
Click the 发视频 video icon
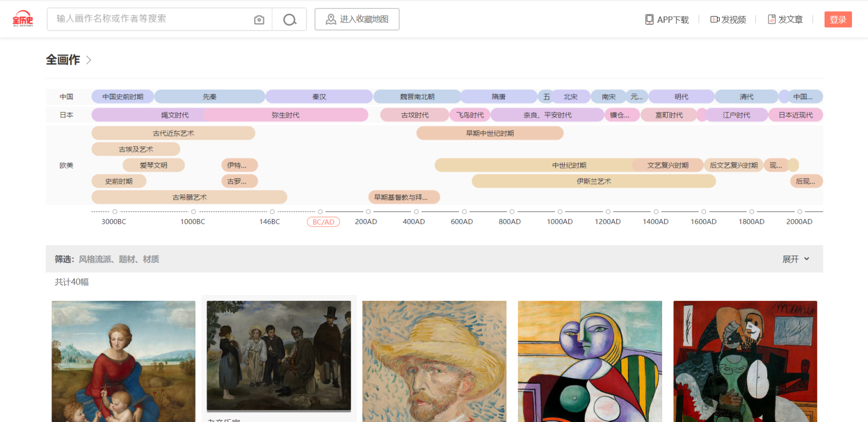[715, 19]
